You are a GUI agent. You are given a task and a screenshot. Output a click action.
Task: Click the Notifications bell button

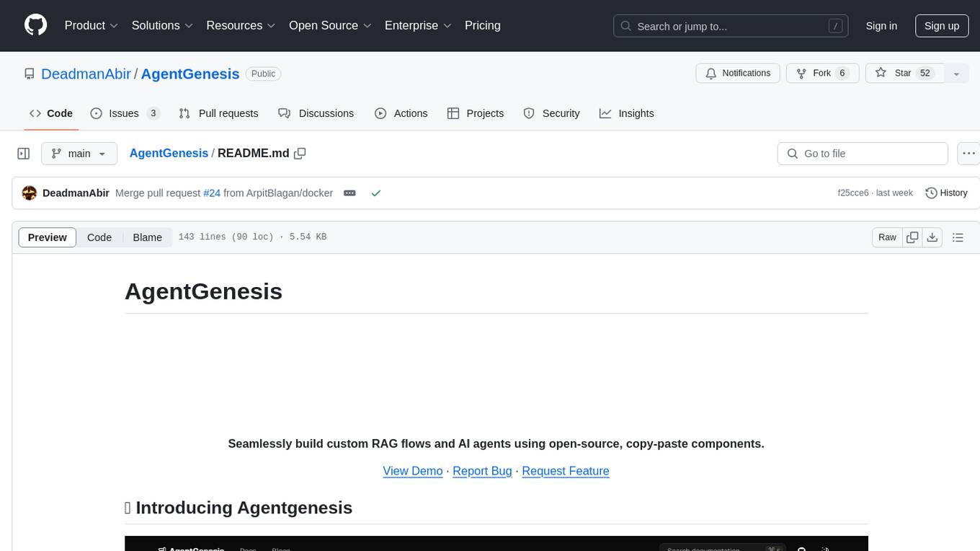738,74
